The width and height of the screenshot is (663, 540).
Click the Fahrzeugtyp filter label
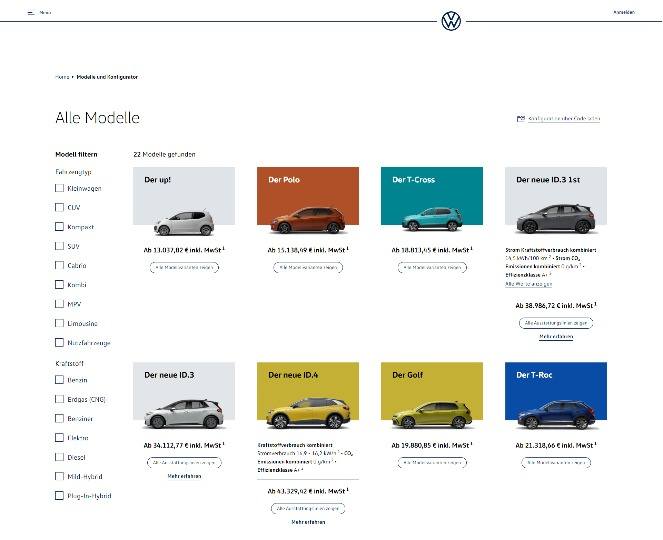pyautogui.click(x=73, y=172)
